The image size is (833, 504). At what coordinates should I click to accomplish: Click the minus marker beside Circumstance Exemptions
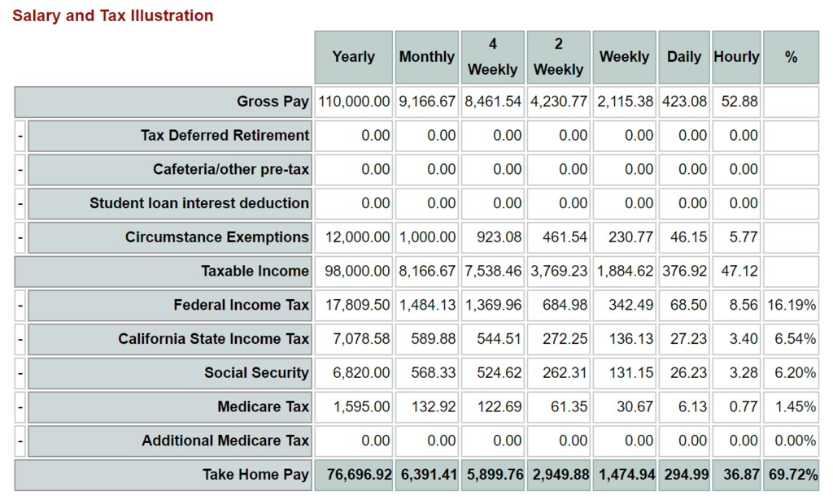click(20, 237)
